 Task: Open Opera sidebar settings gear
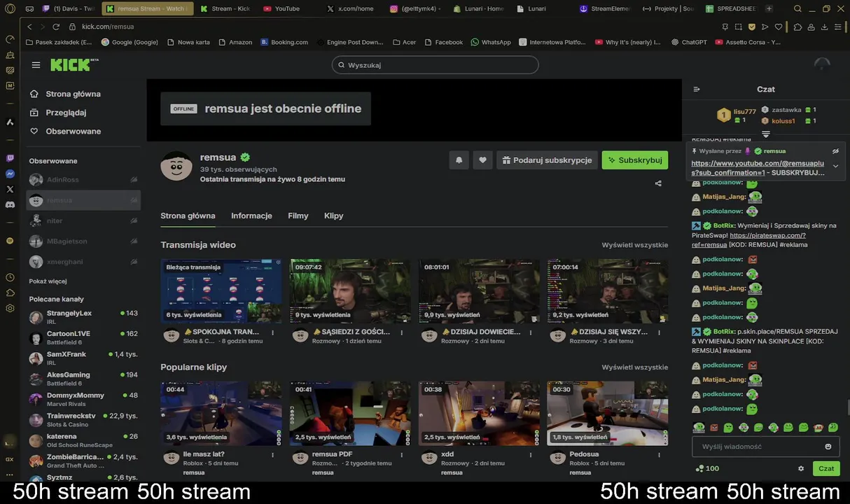10,308
